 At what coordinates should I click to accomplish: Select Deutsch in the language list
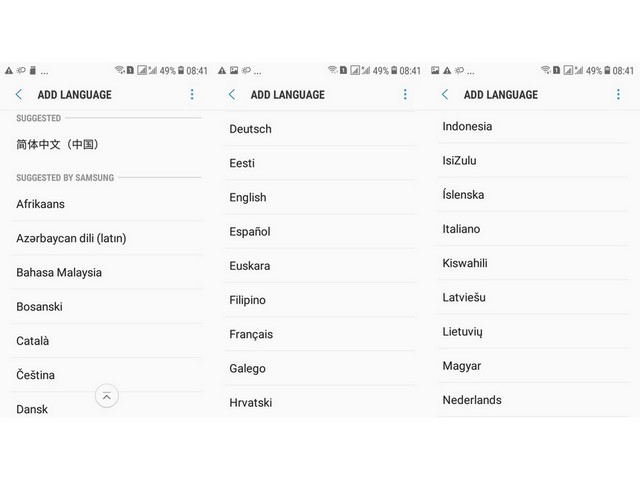(x=250, y=129)
